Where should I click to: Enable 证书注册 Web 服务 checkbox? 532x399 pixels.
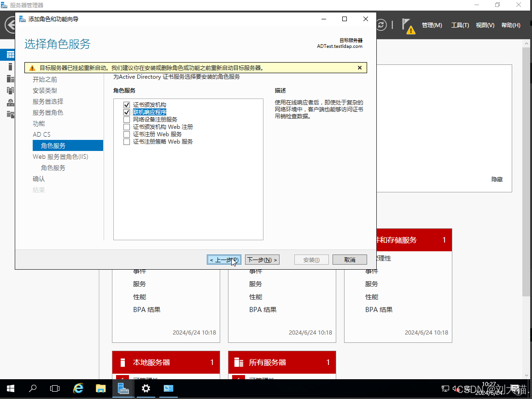(x=127, y=134)
